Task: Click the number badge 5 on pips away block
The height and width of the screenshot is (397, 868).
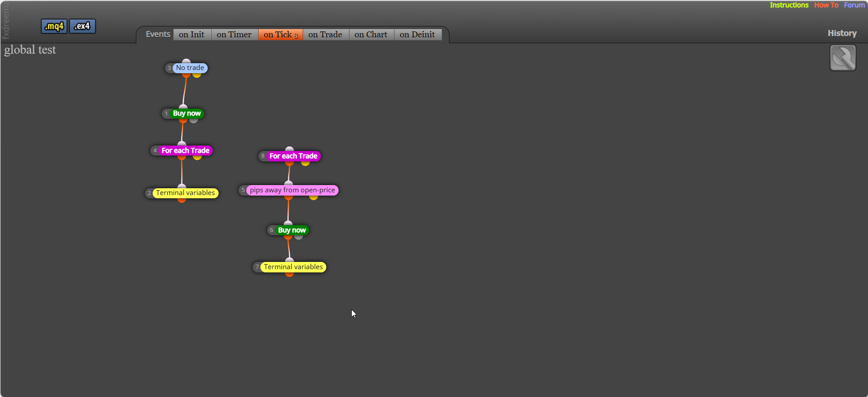Action: [243, 190]
